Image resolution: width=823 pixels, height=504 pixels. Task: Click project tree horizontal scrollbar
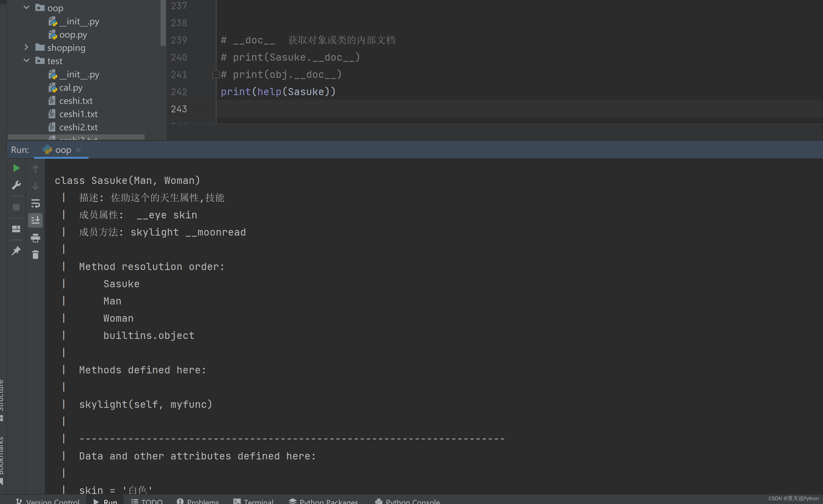(x=76, y=137)
